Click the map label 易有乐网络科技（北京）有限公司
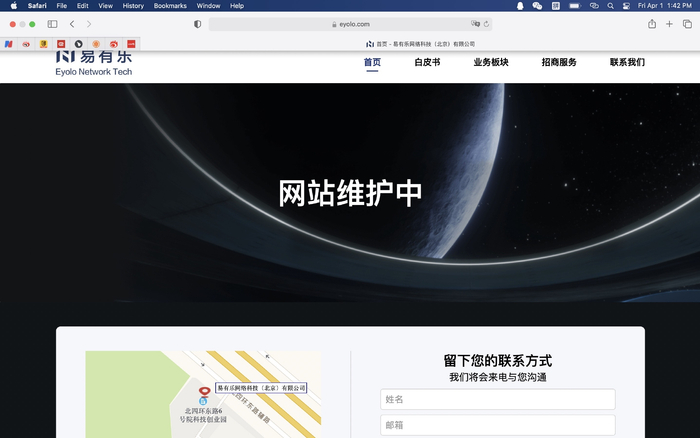Viewport: 700px width, 438px height. [x=261, y=388]
